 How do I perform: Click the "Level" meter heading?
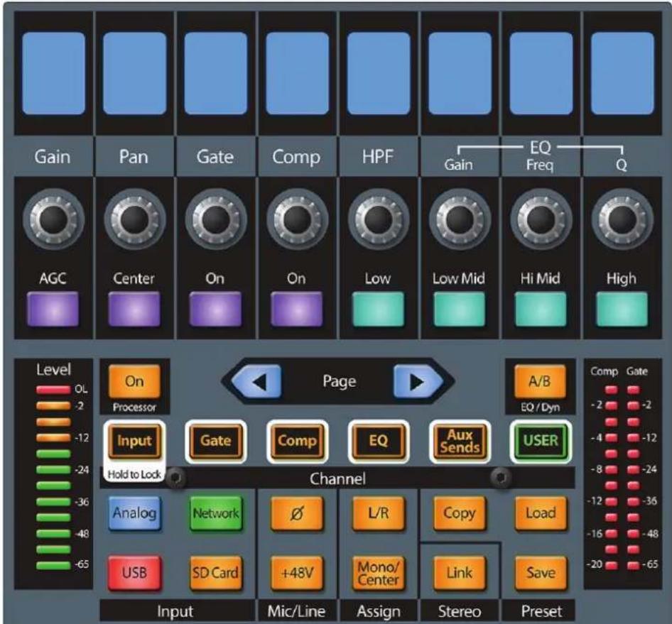click(x=53, y=370)
